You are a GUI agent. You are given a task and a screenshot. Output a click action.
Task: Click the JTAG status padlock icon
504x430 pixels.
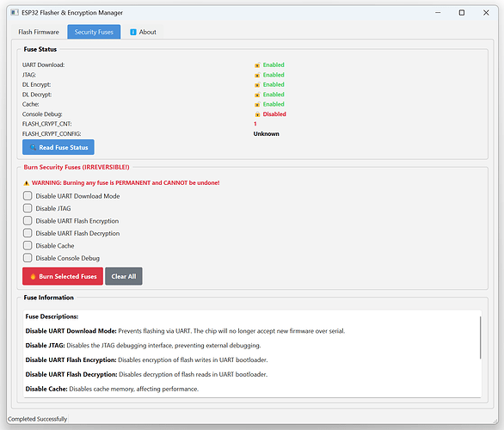pos(257,75)
